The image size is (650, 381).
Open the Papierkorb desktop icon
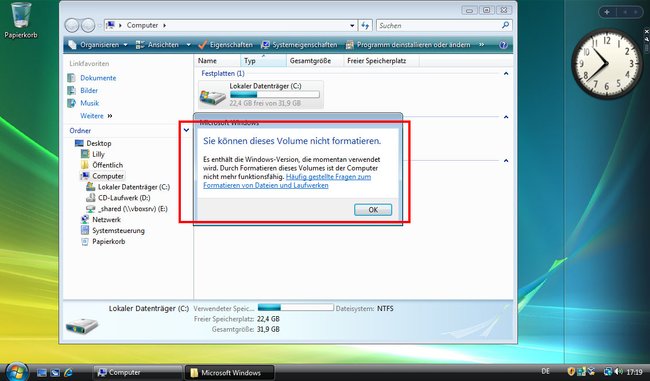21,20
